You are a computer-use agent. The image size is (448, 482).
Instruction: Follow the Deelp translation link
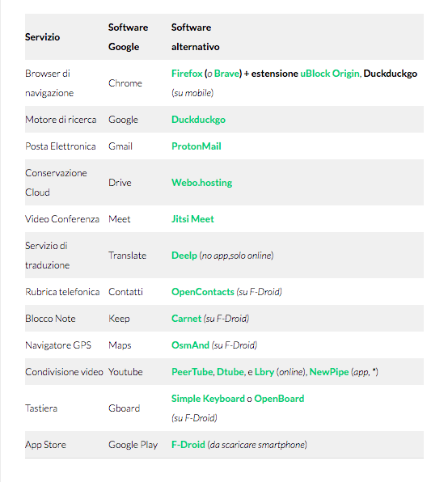coord(184,255)
